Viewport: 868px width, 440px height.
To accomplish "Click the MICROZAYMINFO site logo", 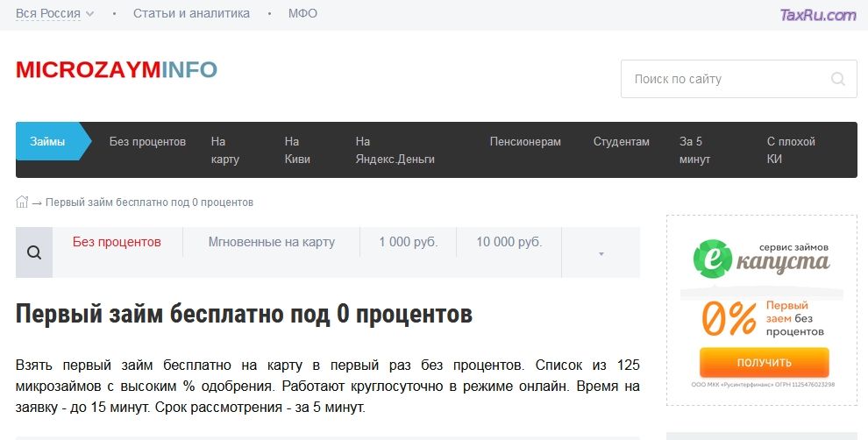I will [x=117, y=70].
